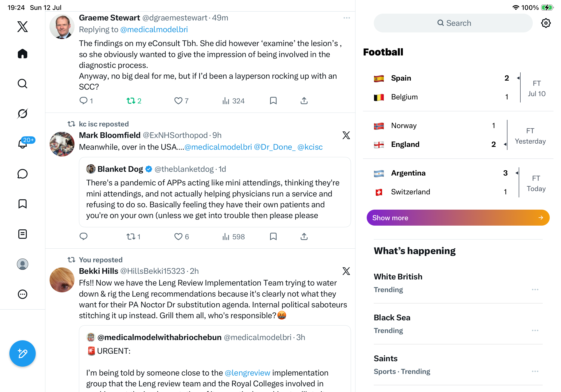Open Lists icon in the sidebar
This screenshot has width=561, height=392.
coord(23,234)
